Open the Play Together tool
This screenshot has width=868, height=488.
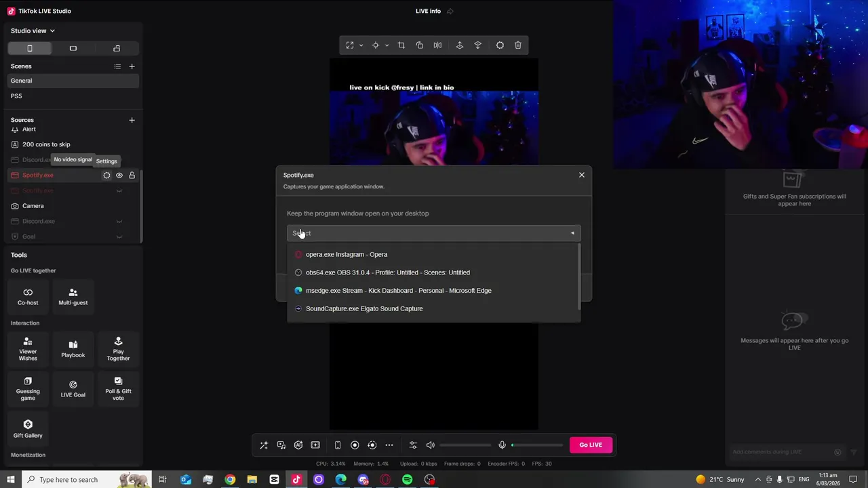[118, 349]
